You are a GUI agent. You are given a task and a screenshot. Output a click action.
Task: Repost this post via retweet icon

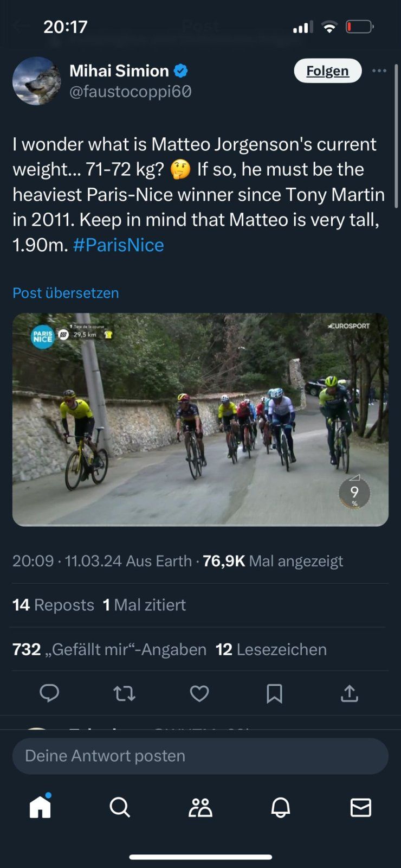124,693
